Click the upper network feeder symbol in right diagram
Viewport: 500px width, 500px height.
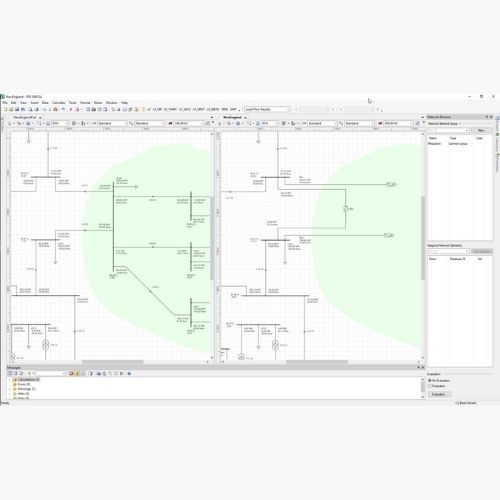391,184
